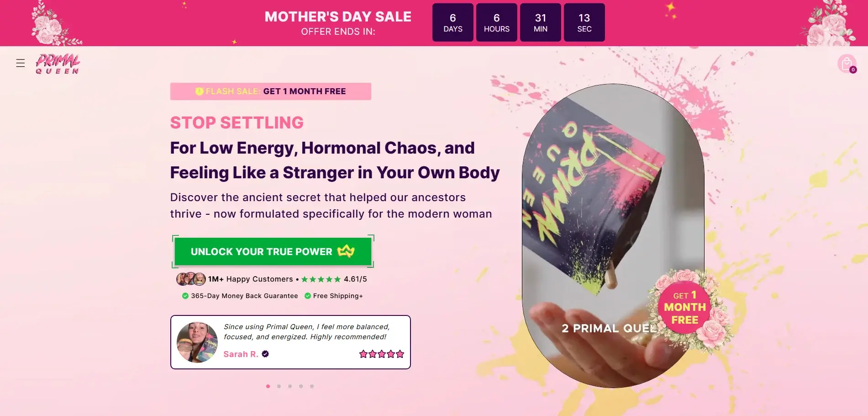Viewport: 868px width, 416px height.
Task: Click the crown icon on green button
Action: (x=346, y=251)
